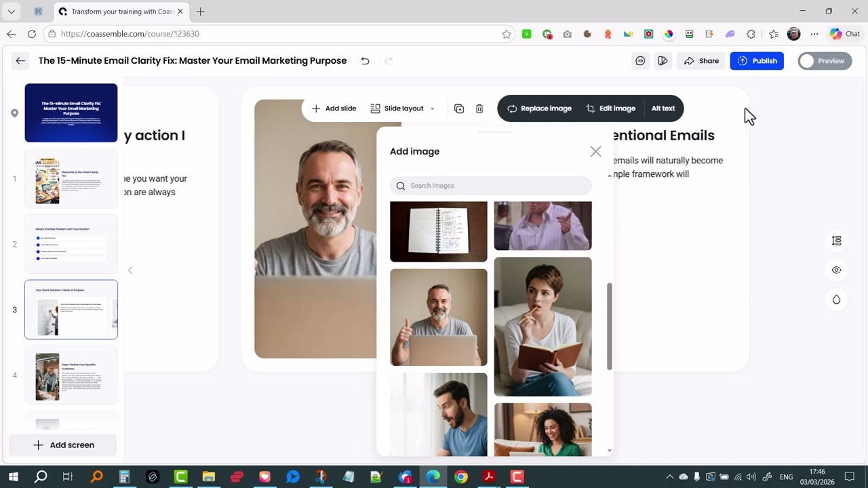Expand the Slide layout dropdown
868x488 pixels.
pos(403,108)
